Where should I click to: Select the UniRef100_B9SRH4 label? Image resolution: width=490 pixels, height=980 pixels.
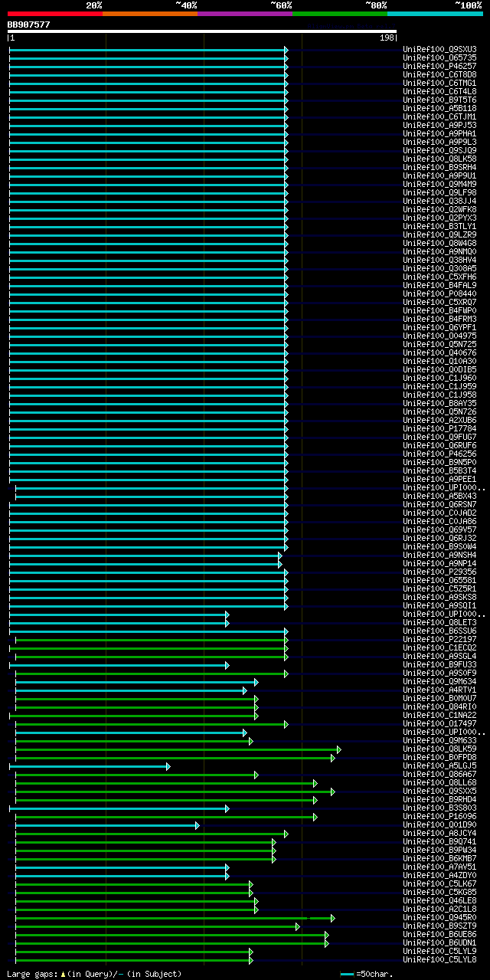coord(439,167)
